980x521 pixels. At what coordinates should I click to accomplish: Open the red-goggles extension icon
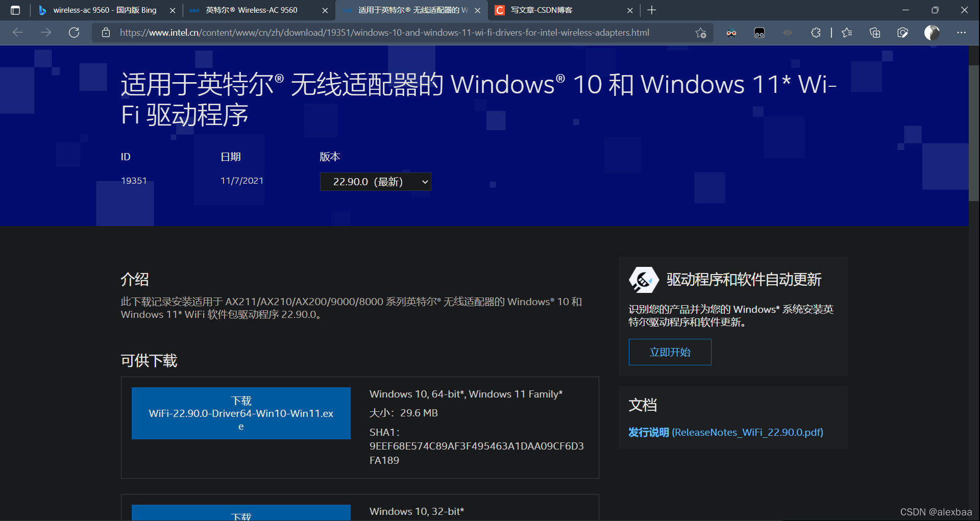(x=731, y=33)
